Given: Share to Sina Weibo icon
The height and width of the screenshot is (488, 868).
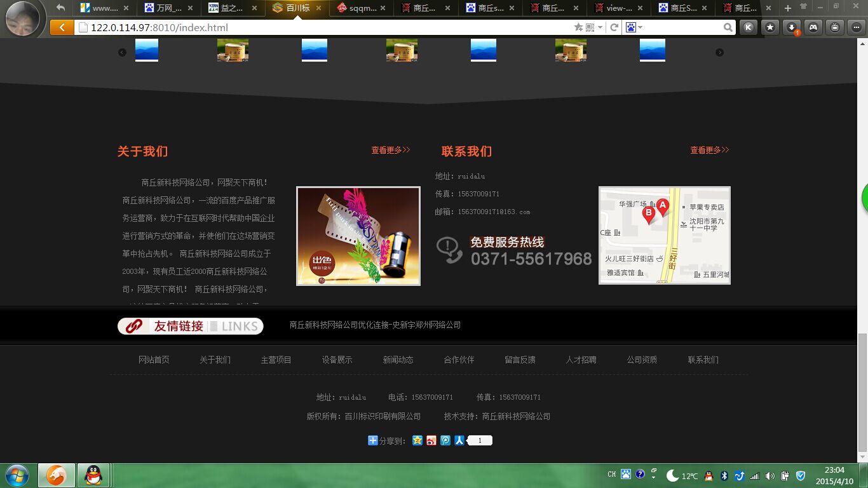Looking at the screenshot, I should (x=431, y=440).
